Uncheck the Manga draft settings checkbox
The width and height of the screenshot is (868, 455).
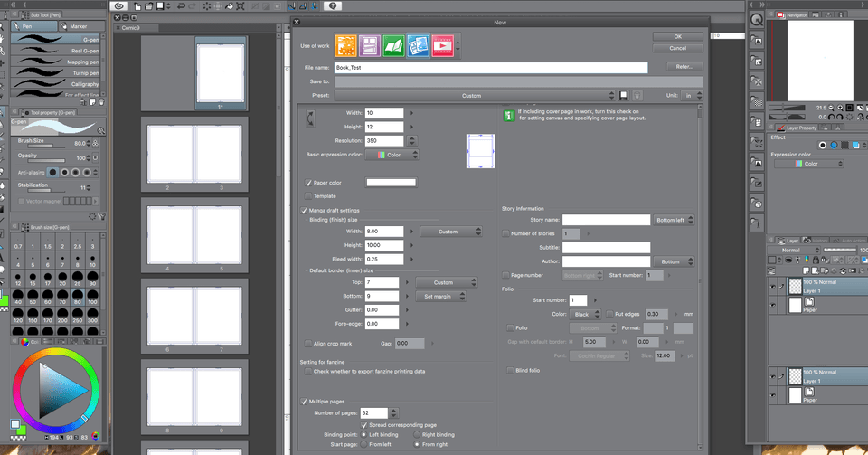[304, 210]
